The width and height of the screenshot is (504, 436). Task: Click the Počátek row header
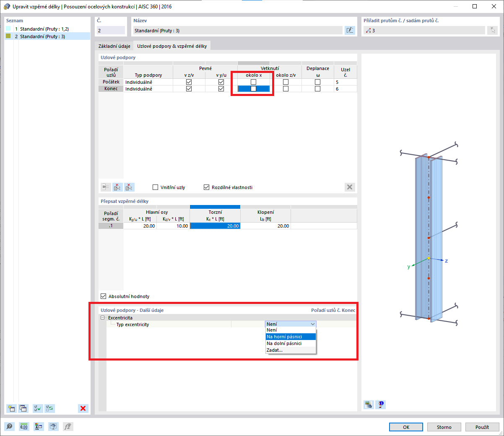[x=111, y=82]
